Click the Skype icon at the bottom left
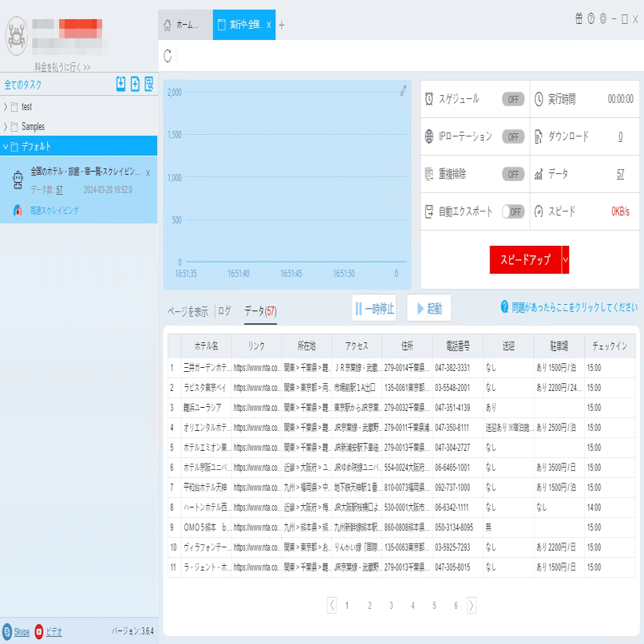The height and width of the screenshot is (644, 644). (x=7, y=631)
